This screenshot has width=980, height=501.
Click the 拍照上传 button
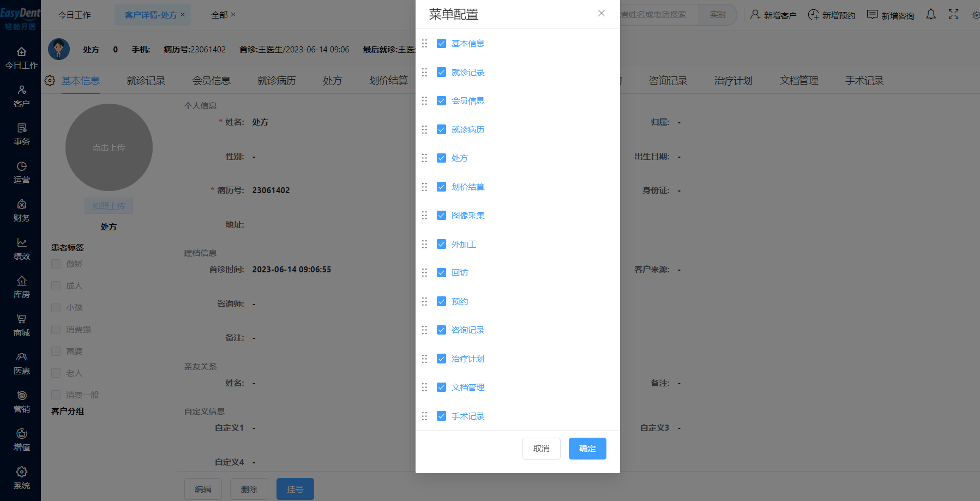pos(109,206)
